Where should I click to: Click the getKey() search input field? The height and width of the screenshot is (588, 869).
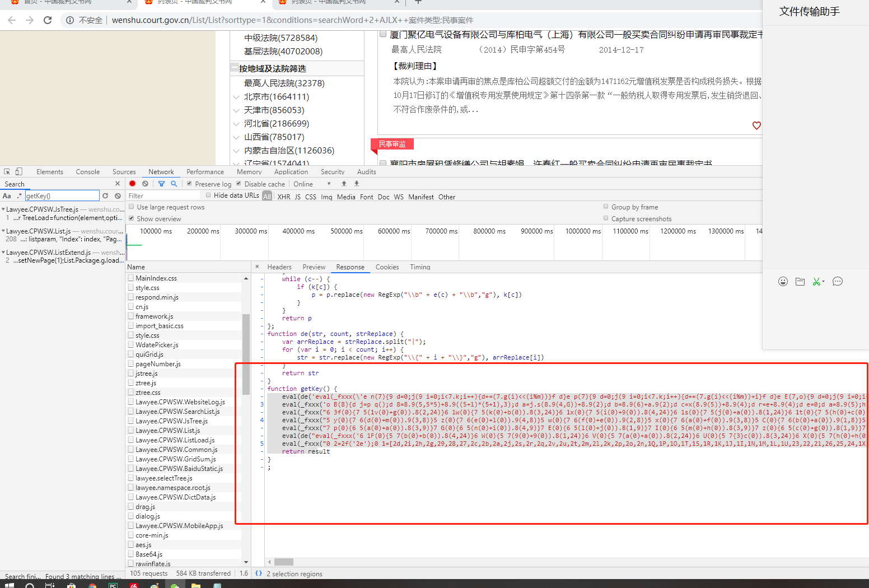pos(62,196)
